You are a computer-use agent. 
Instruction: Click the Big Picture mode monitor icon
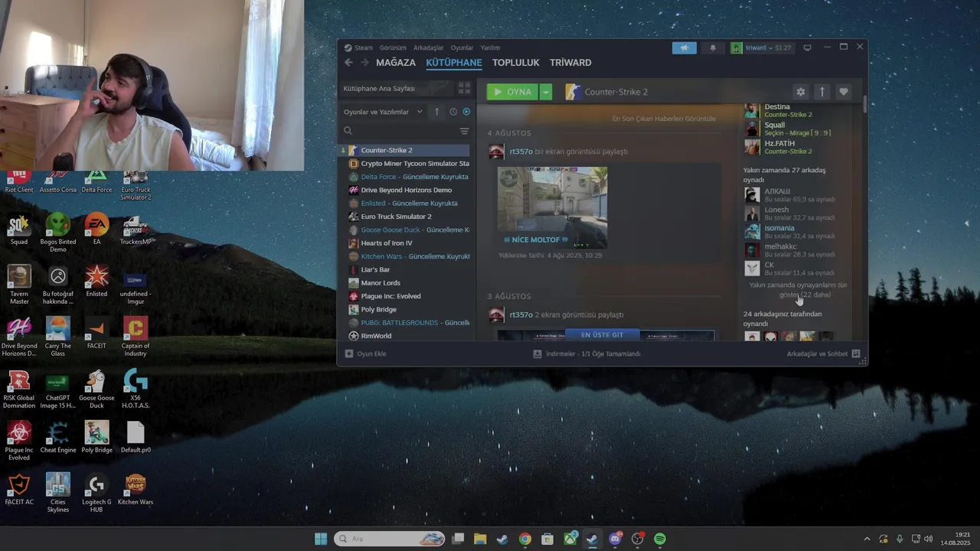(x=807, y=47)
